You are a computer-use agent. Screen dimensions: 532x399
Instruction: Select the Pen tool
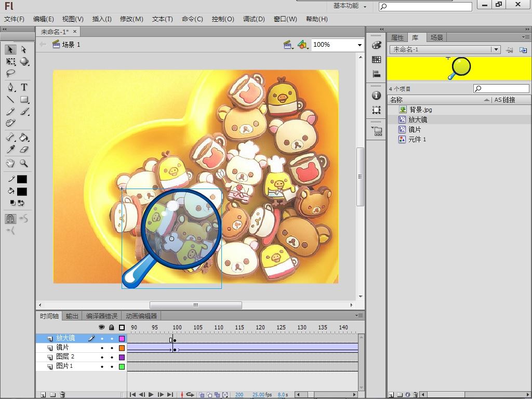click(10, 87)
